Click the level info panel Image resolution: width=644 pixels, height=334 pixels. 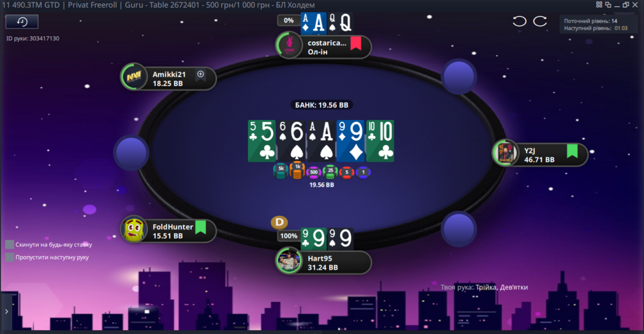point(598,25)
